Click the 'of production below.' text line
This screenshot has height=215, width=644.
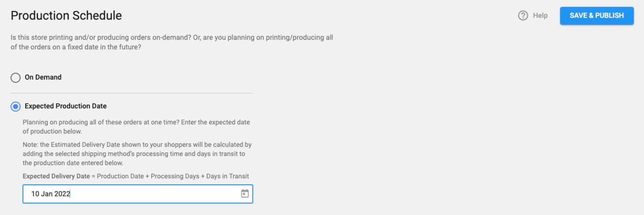(52, 131)
